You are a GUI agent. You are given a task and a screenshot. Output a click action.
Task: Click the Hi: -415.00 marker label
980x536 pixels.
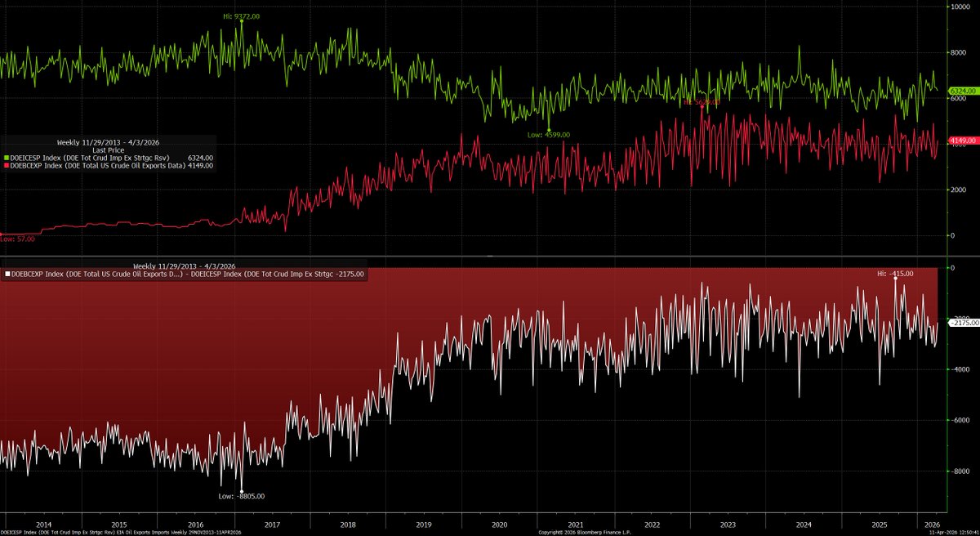(x=896, y=274)
